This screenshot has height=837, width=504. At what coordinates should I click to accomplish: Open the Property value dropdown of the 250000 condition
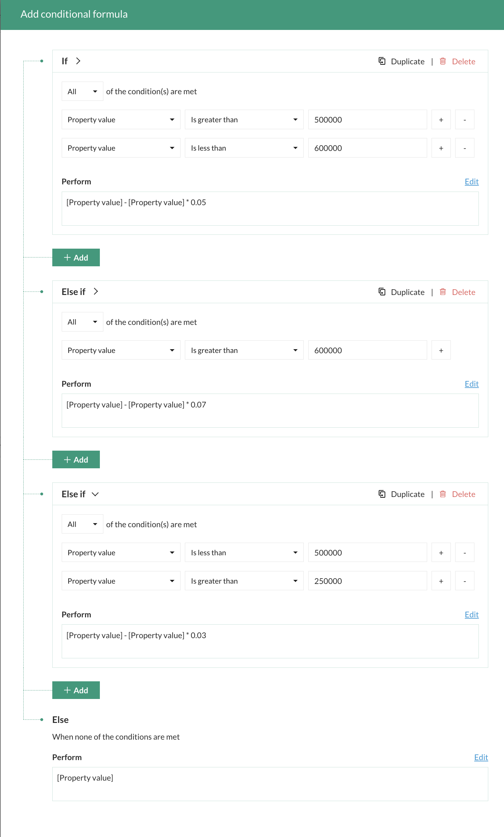tap(121, 581)
